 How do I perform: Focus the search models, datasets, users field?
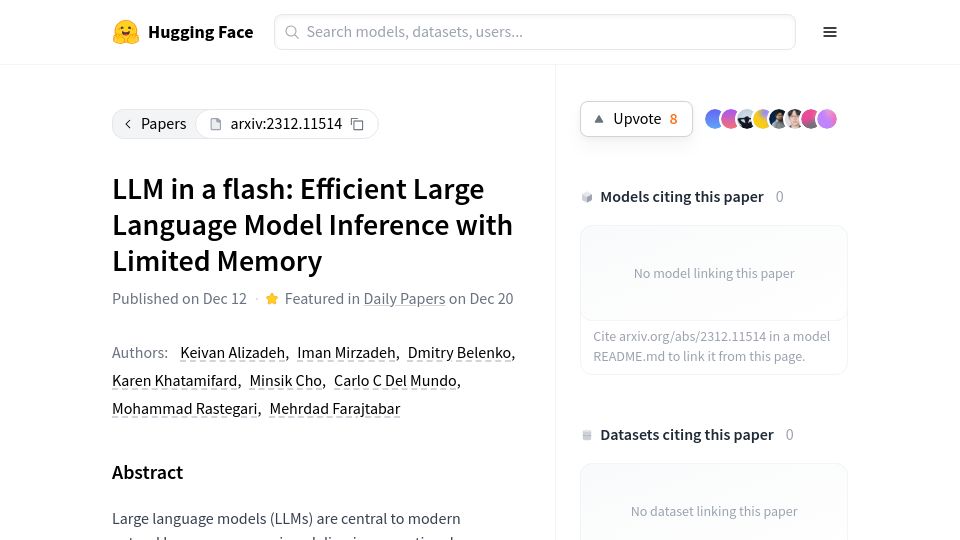pos(534,32)
